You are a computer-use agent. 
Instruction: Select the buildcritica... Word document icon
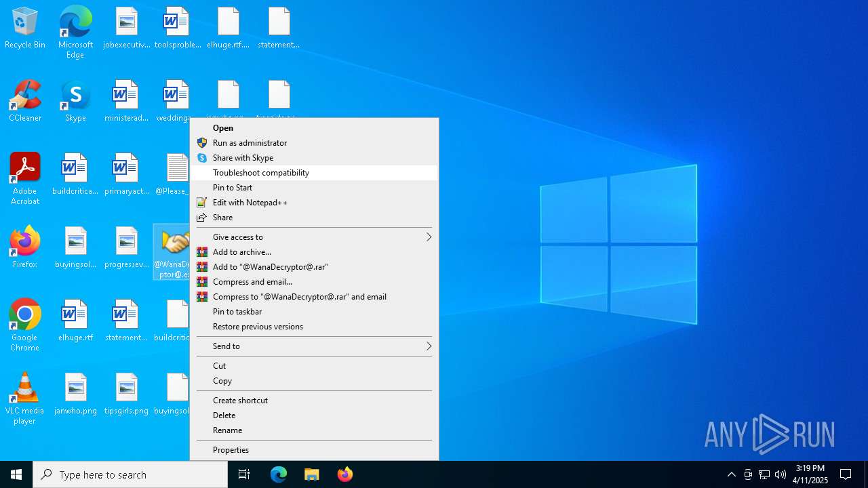75,175
